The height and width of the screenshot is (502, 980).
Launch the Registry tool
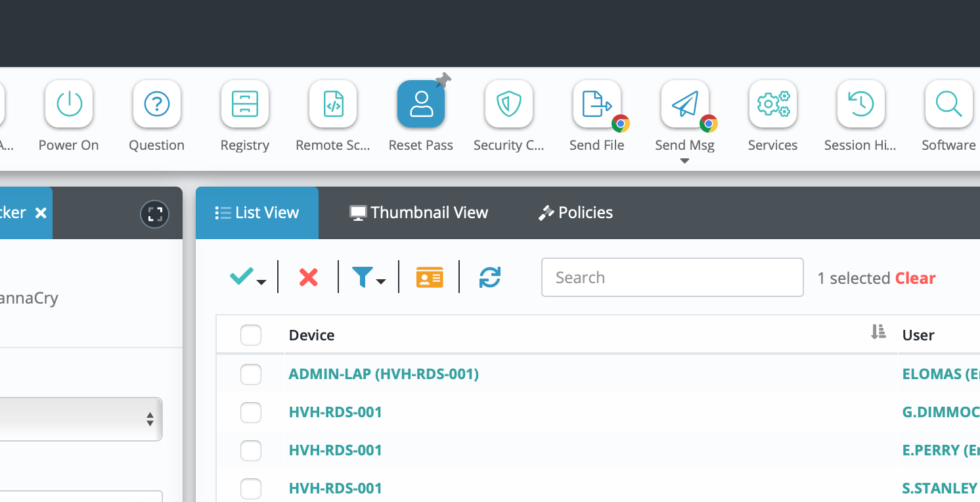click(245, 104)
